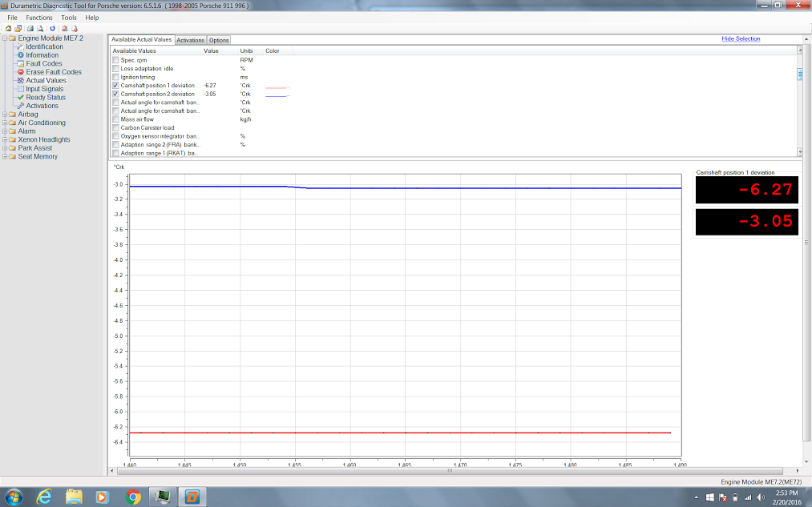Viewport: 812px width, 507px height.
Task: Uncheck Camshaft position 1 deviation
Action: click(x=116, y=86)
